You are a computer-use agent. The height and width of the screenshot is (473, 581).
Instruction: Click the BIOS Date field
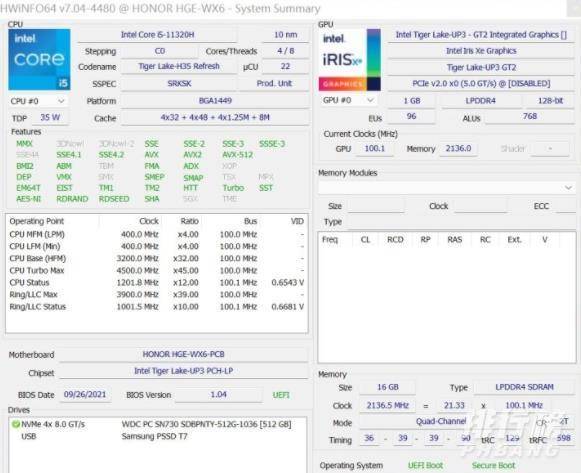[85, 394]
